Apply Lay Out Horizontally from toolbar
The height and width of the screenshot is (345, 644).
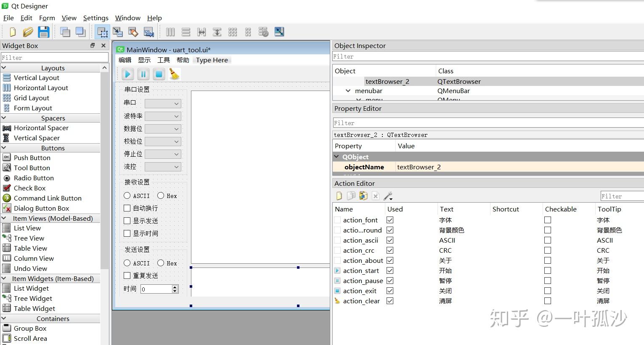point(170,32)
